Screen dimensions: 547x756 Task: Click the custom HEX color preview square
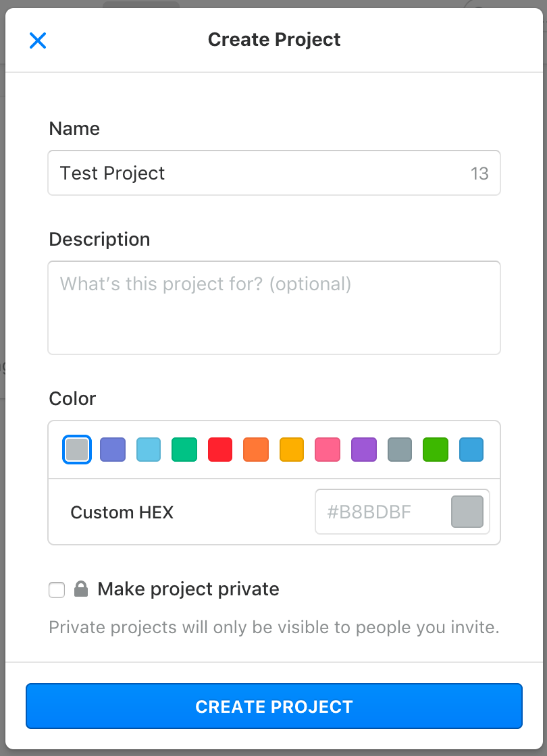(x=467, y=512)
